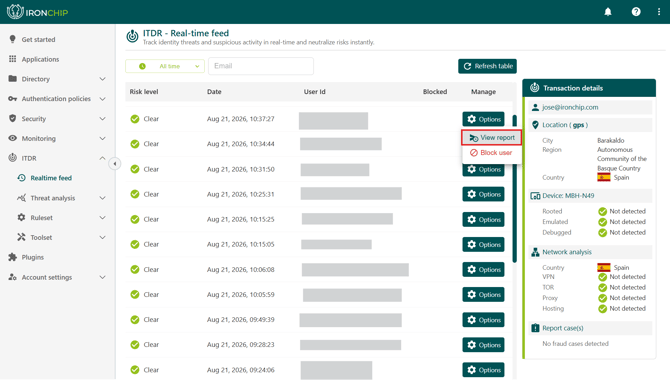The image size is (670, 380).
Task: Click the Refresh table button
Action: (x=488, y=66)
